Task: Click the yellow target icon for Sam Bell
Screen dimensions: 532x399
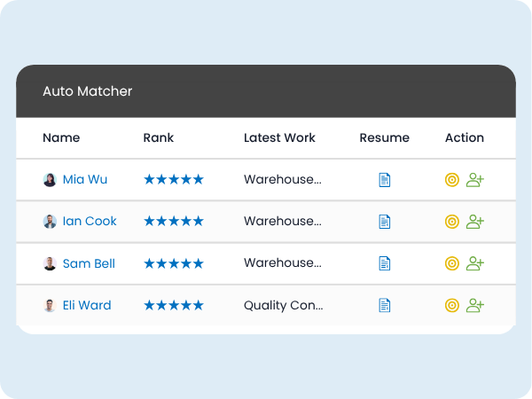Action: tap(452, 263)
